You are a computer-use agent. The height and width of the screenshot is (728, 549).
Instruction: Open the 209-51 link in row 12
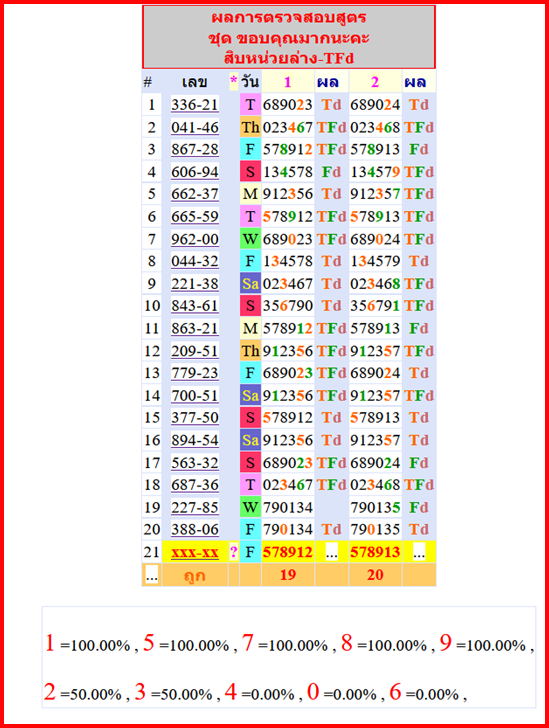coord(195,351)
